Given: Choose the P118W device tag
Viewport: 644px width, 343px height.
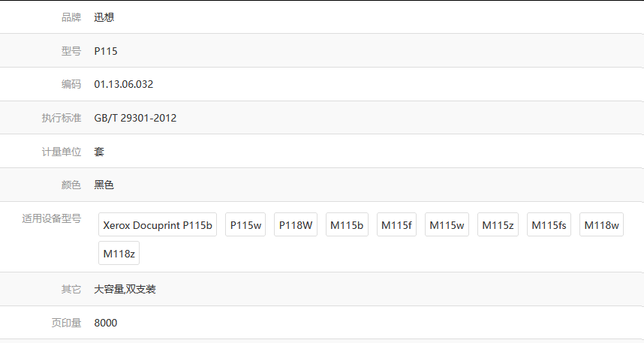Looking at the screenshot, I should 296,225.
